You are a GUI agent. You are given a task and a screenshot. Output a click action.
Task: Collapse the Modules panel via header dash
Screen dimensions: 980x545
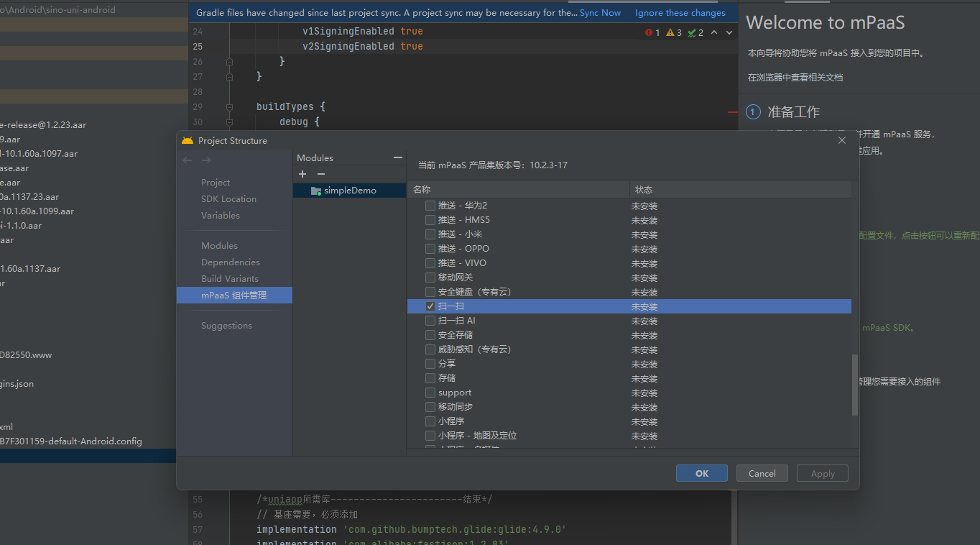(398, 157)
